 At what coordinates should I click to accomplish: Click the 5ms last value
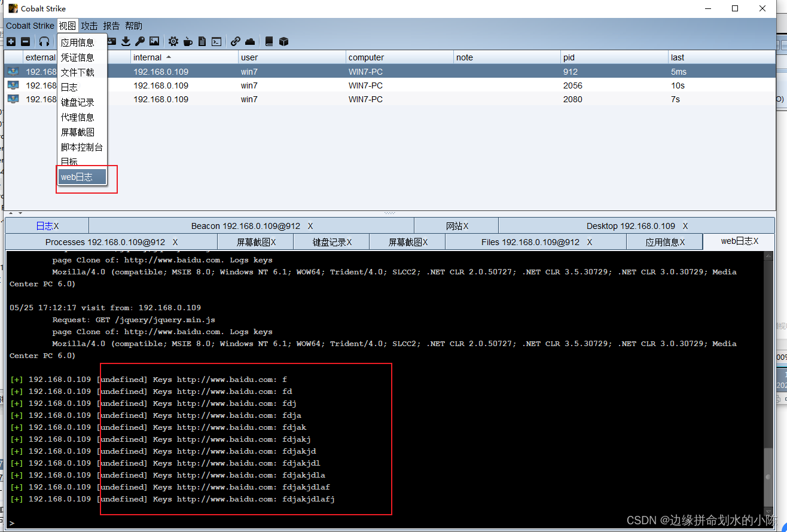click(678, 72)
